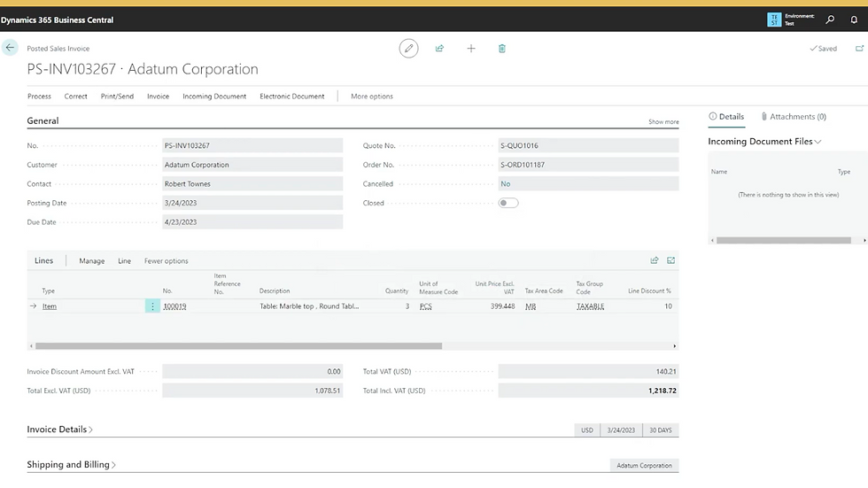Screen dimensions: 868x488
Task: Click More options in the action bar
Action: (x=372, y=97)
